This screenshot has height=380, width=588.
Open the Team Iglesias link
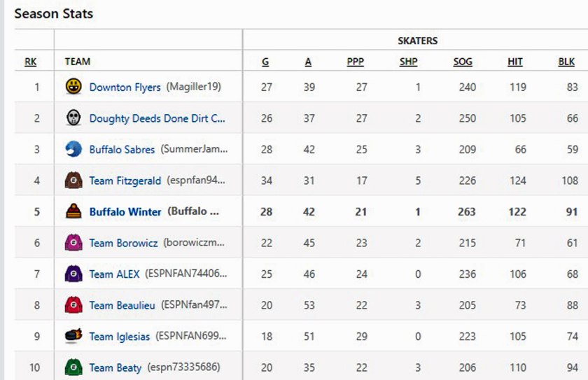point(119,337)
